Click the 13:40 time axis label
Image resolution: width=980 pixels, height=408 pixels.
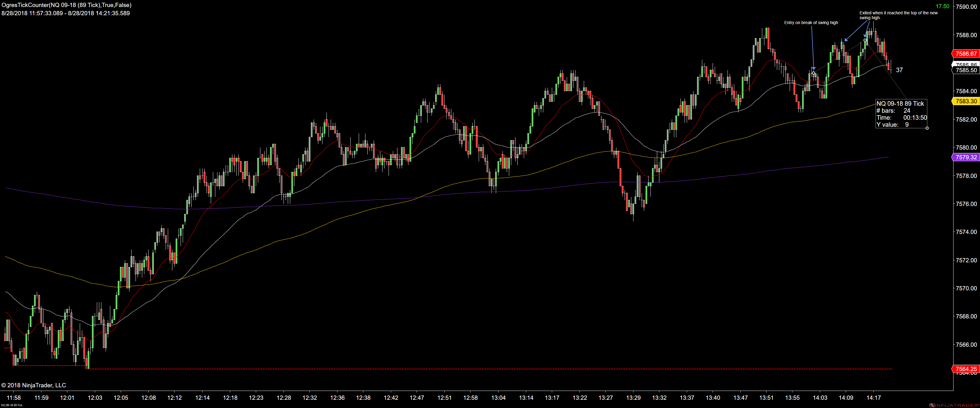pyautogui.click(x=713, y=398)
